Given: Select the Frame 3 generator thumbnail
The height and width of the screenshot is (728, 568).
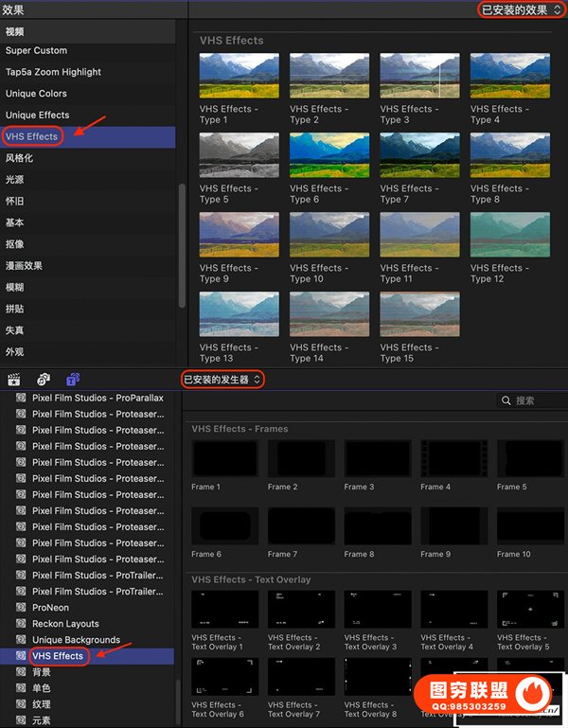Looking at the screenshot, I should [x=378, y=459].
